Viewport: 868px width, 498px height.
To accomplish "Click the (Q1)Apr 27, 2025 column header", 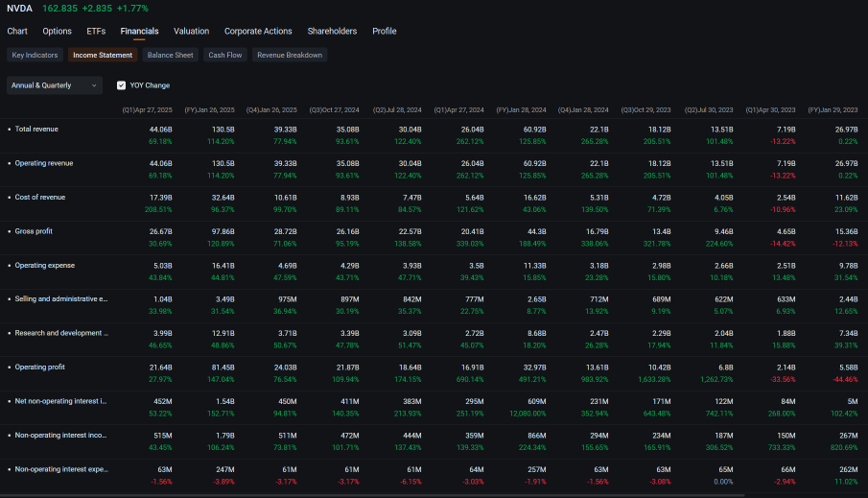I will pos(148,110).
